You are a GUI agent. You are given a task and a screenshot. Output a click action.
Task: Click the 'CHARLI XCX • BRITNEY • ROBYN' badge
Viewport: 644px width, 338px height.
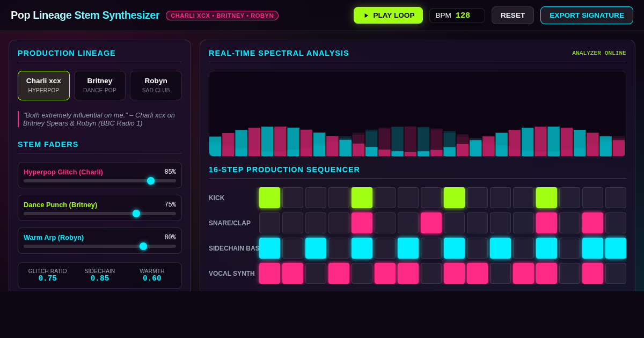point(222,16)
